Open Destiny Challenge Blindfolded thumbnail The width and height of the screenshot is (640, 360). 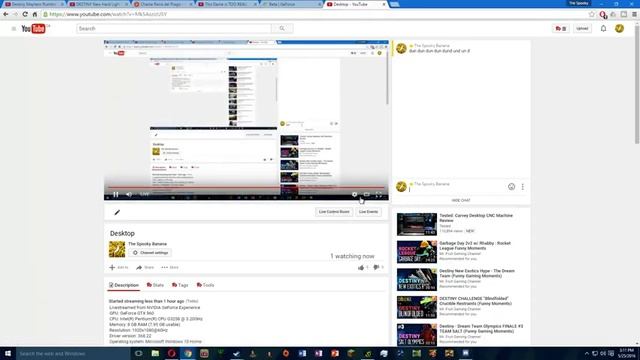coord(417,307)
